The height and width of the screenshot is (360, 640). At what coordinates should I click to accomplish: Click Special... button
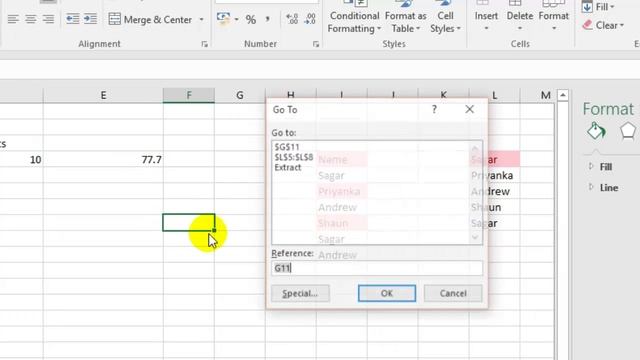coord(300,293)
